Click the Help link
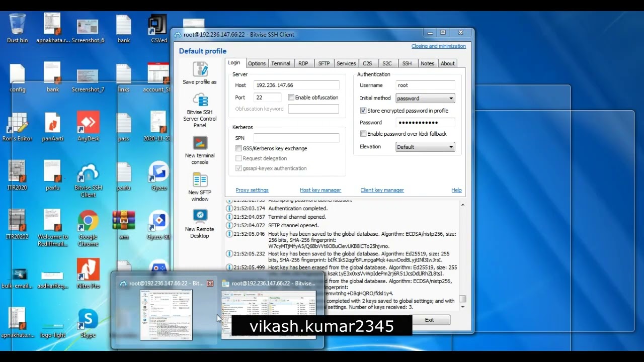Image resolution: width=644 pixels, height=362 pixels. [x=456, y=190]
